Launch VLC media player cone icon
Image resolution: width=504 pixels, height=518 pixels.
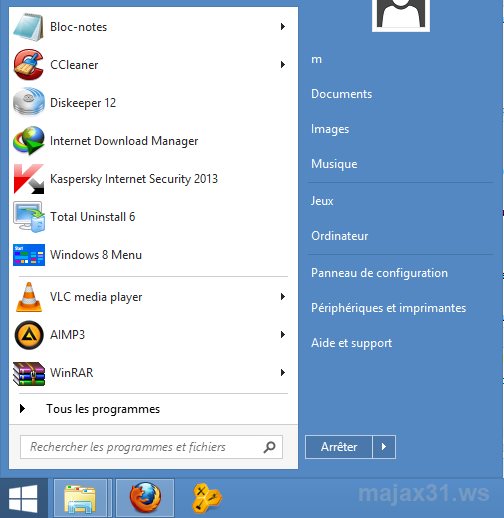pos(29,297)
